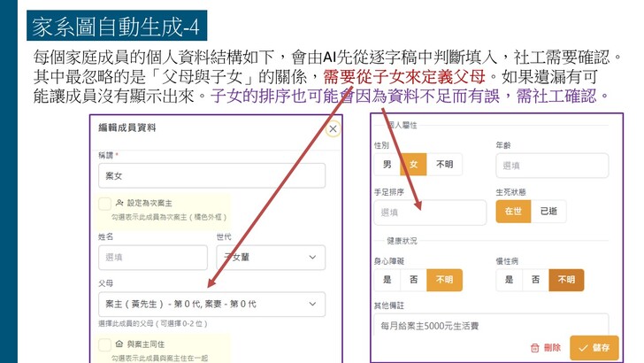
Task: Enable the 設定為次案主 checkbox
Action: (105, 203)
